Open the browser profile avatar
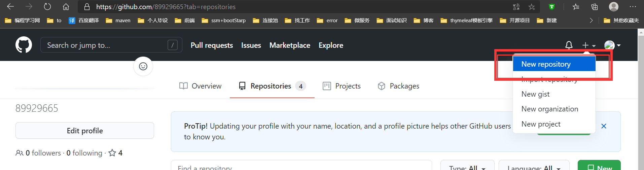 tap(614, 7)
